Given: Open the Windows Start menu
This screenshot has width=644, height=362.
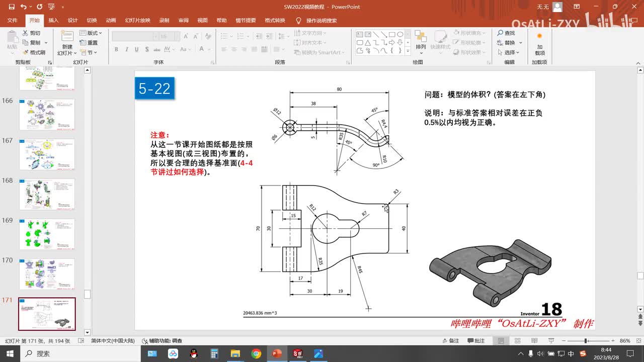Looking at the screenshot, I should [10, 353].
